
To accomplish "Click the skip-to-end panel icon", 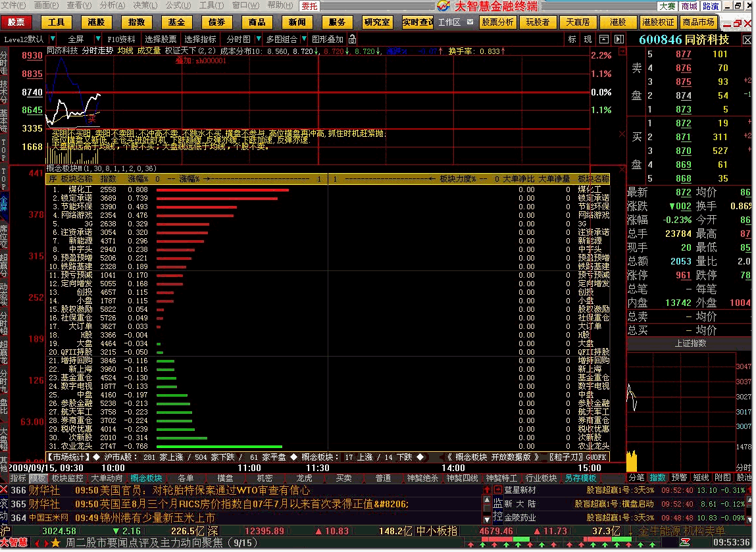I will click(619, 39).
